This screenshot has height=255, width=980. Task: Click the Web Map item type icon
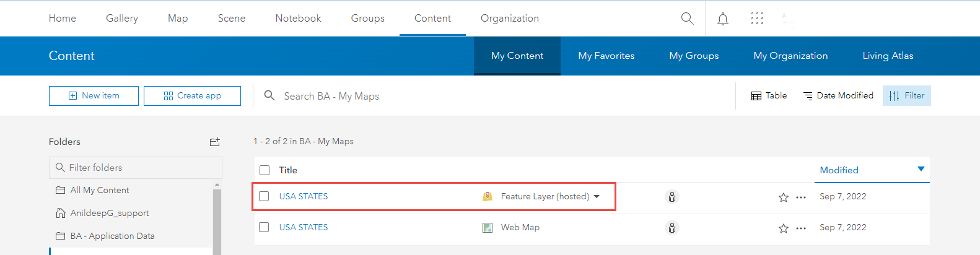click(x=488, y=227)
